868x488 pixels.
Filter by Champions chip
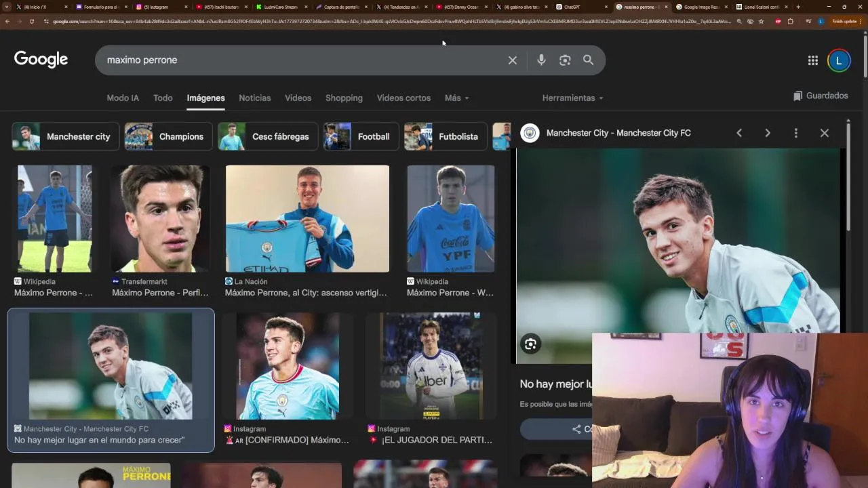[x=168, y=136]
